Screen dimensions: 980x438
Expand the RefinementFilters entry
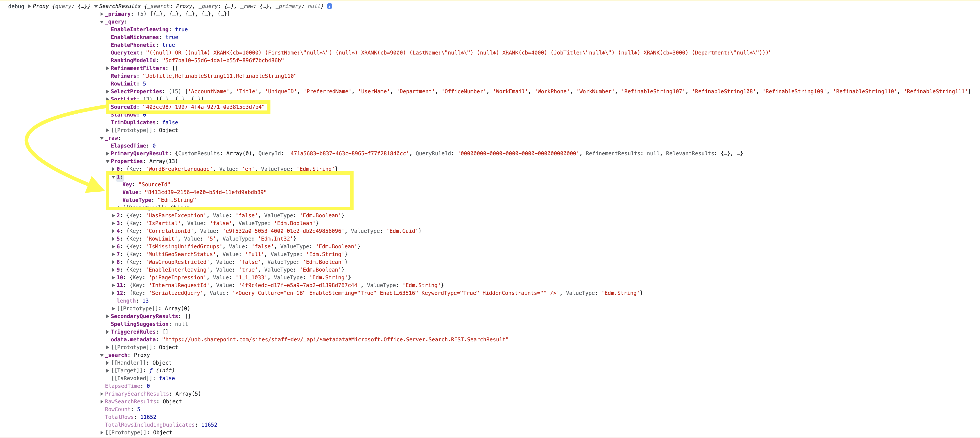tap(108, 68)
